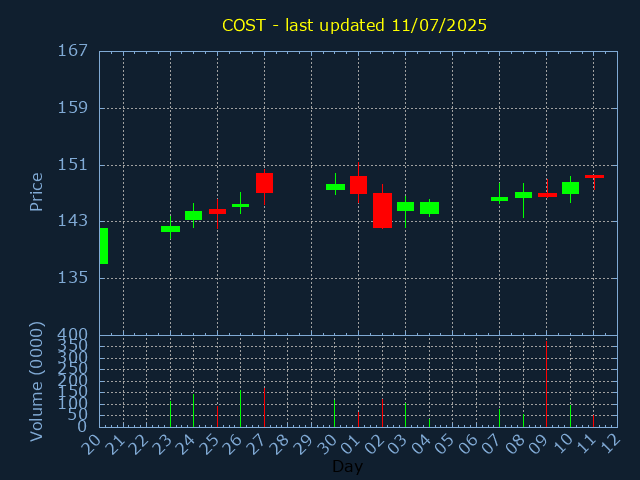Click the 143 price axis label
This screenshot has height=480, width=640.
[x=73, y=221]
